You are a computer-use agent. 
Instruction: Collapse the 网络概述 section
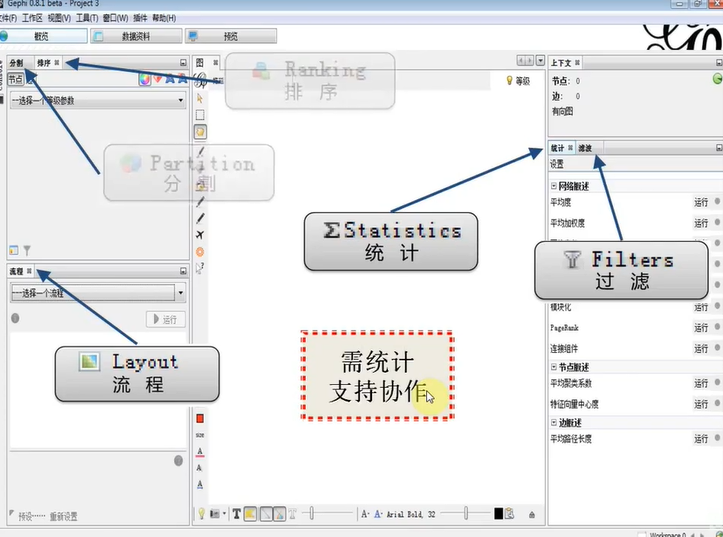[554, 186]
